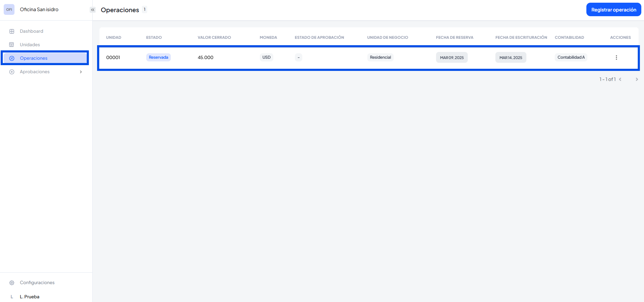This screenshot has height=302, width=644.
Task: Open Unidades in the sidebar
Action: [30, 45]
